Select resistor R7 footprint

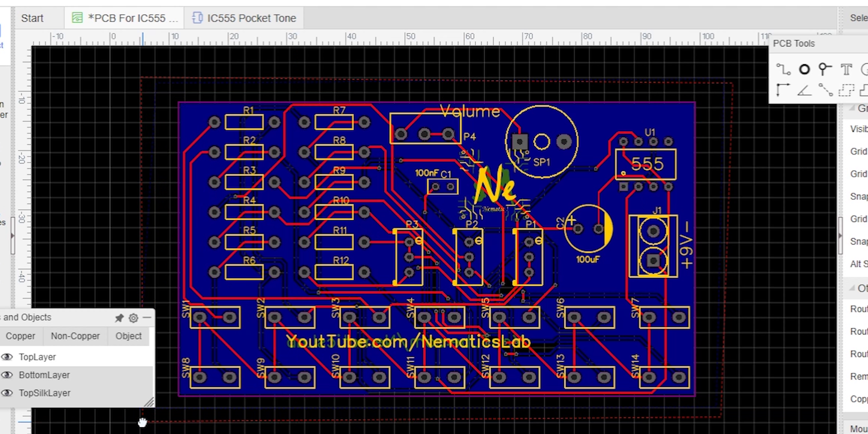[x=334, y=122]
